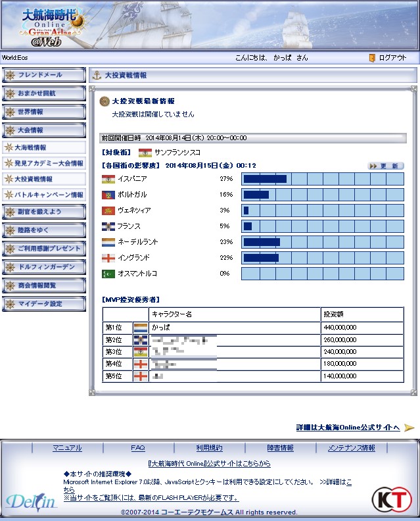
Task: Open the FLASH PLAYER requirement link
Action: 151,498
